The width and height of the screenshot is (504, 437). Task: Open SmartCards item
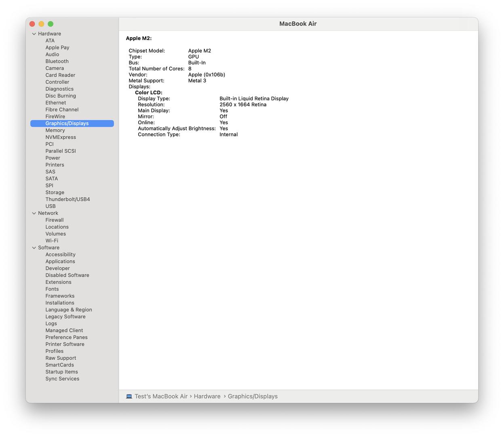59,365
